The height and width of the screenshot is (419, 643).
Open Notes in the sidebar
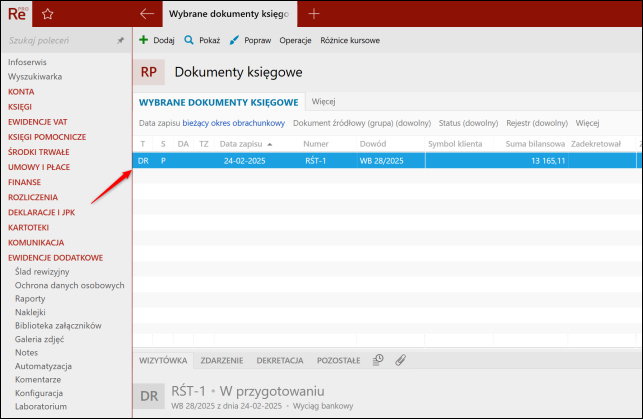26,353
